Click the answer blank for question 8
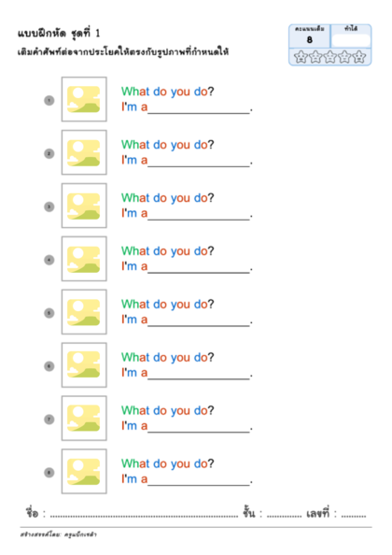392x555 pixels. (x=199, y=481)
